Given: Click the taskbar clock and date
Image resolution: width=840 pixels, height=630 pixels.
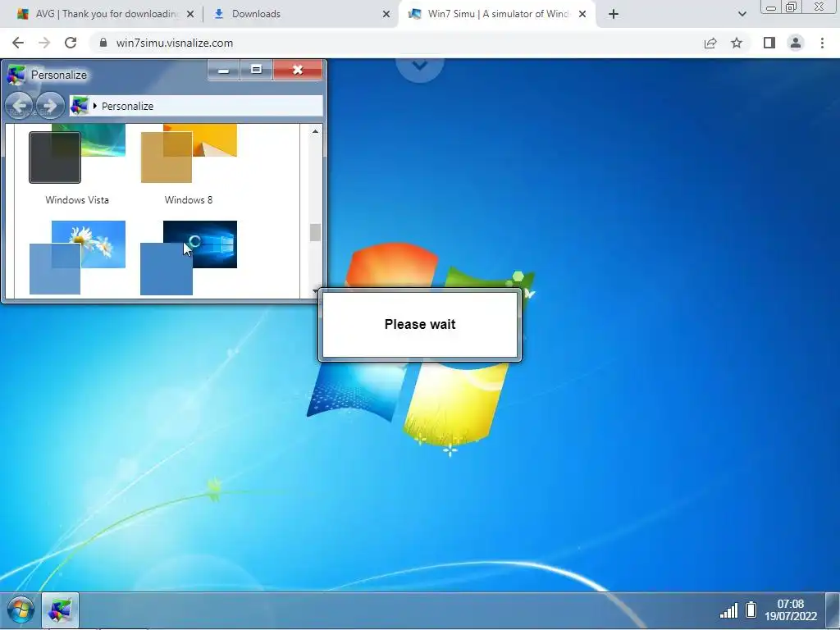Looking at the screenshot, I should [791, 610].
